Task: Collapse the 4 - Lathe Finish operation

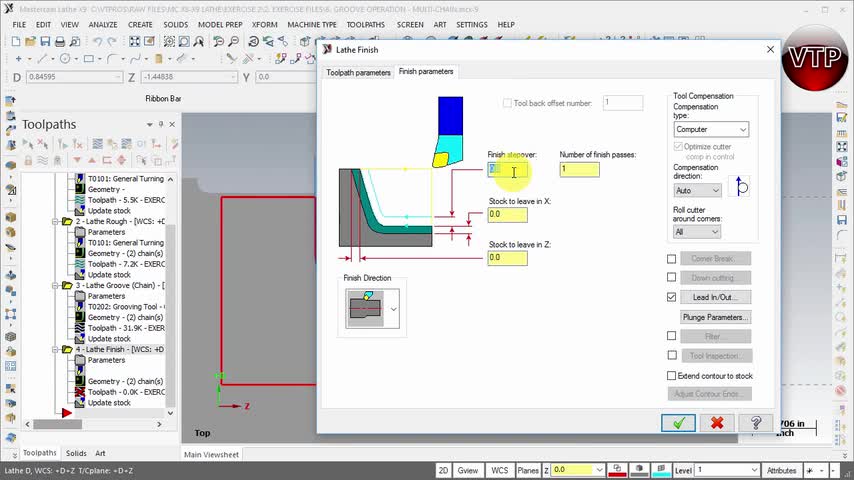Action: (56, 350)
